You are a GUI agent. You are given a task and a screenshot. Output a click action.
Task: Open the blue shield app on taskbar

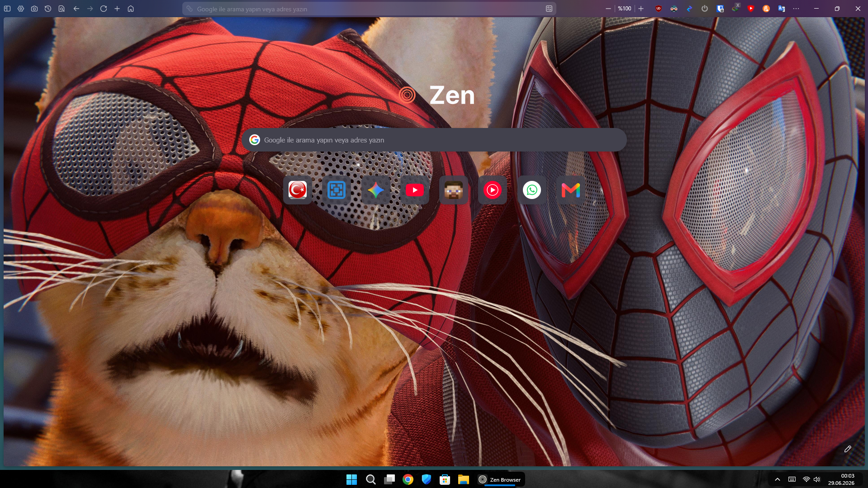coord(427,479)
